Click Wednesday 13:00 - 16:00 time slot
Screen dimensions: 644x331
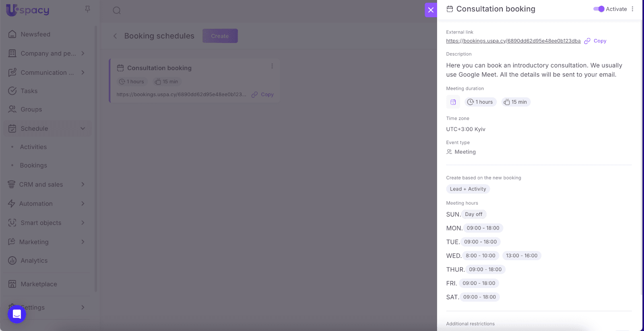tap(522, 256)
